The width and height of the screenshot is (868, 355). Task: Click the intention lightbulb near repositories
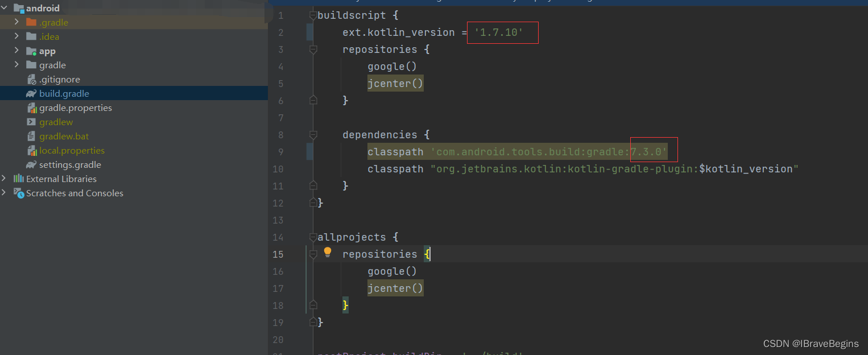328,251
